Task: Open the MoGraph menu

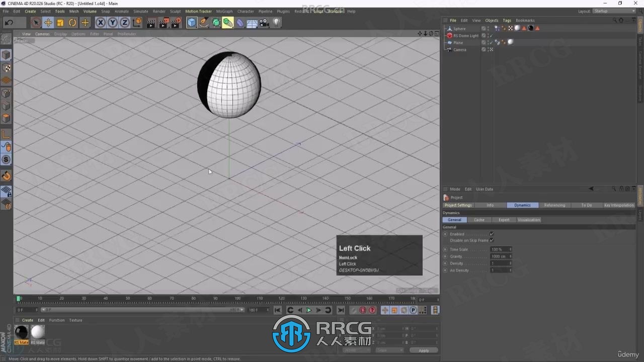Action: pos(224,11)
